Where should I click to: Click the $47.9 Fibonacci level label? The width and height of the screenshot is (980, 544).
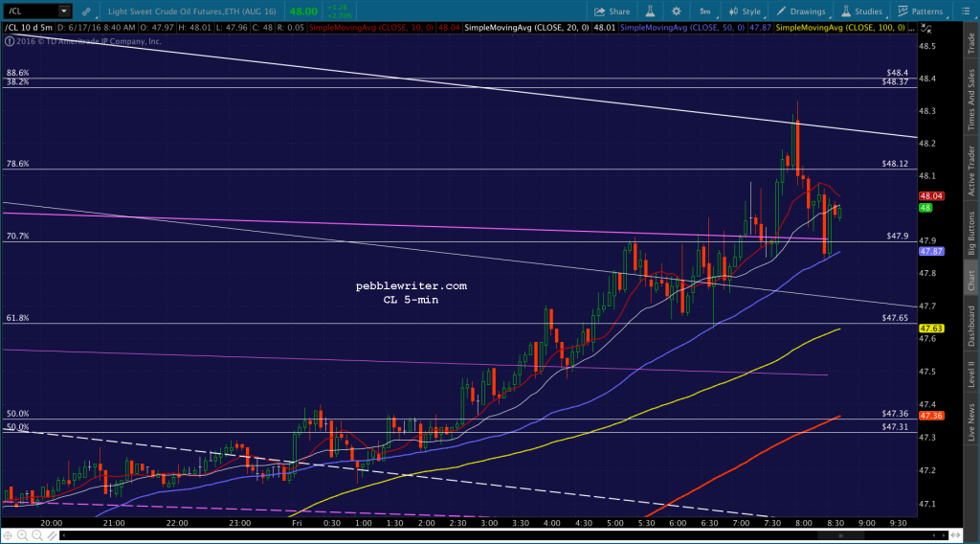[898, 237]
